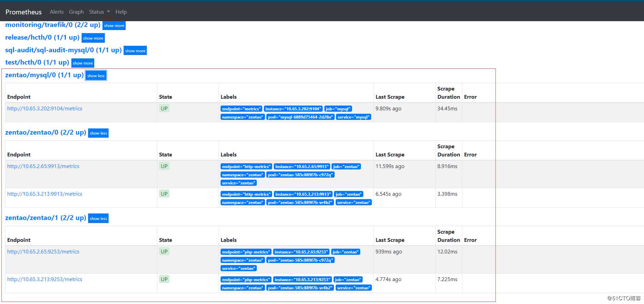Select scrape duration 7.225ms
This screenshot has height=304, width=644.
(x=447, y=279)
